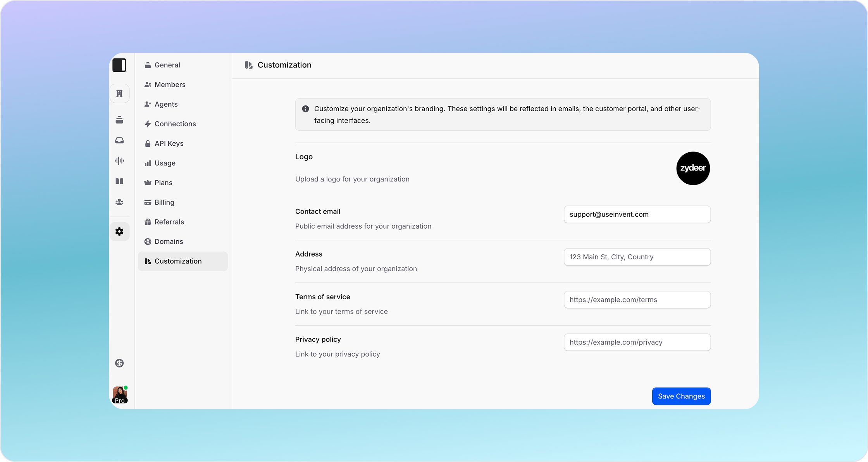Viewport: 868px width, 462px height.
Task: Click the stacked layers icon in rail
Action: click(119, 120)
